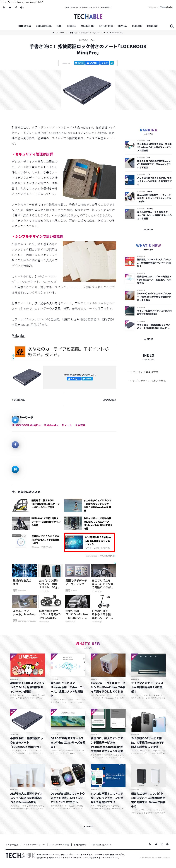Open the ENTERPRISE menu item

coord(106,26)
